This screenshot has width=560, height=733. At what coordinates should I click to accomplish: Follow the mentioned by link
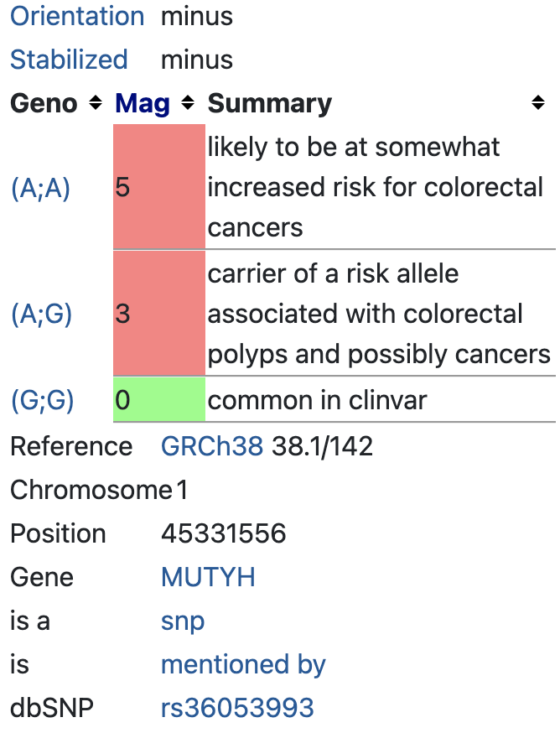[243, 664]
